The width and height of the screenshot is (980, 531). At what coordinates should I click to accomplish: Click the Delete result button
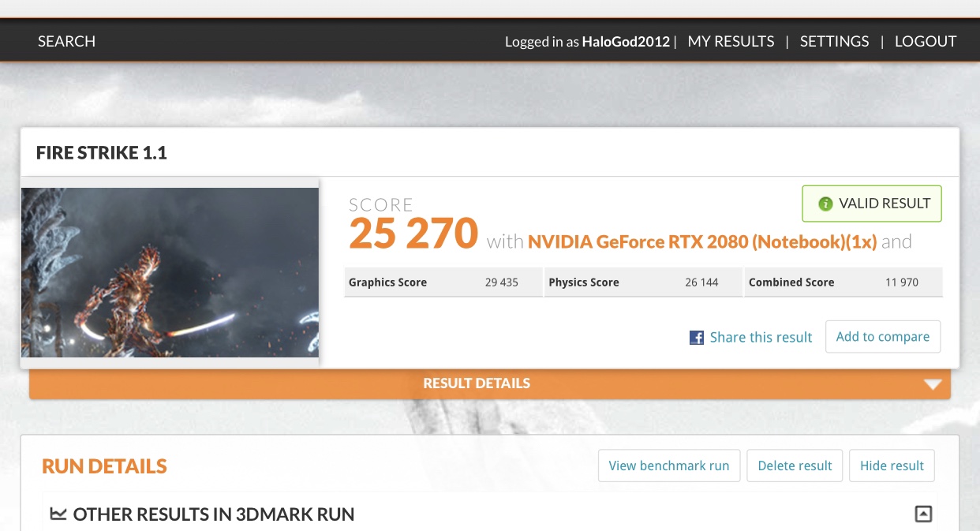(x=795, y=466)
